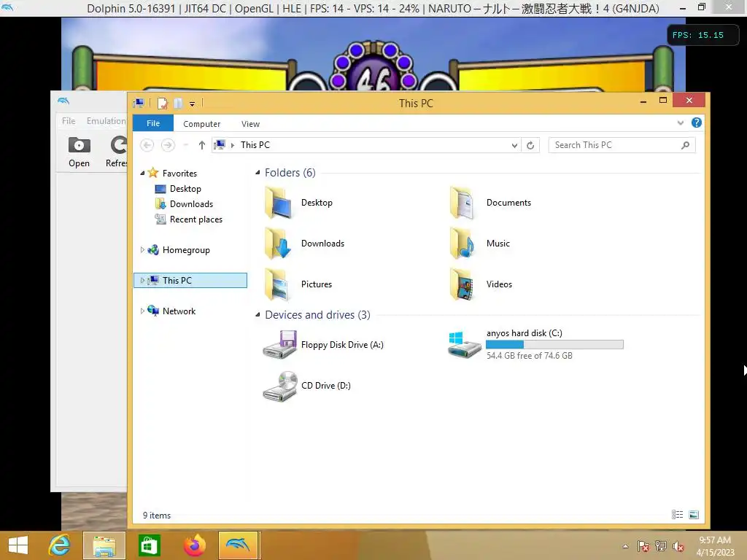This screenshot has width=747, height=560.
Task: Click the New folder quick access icon
Action: tap(178, 104)
